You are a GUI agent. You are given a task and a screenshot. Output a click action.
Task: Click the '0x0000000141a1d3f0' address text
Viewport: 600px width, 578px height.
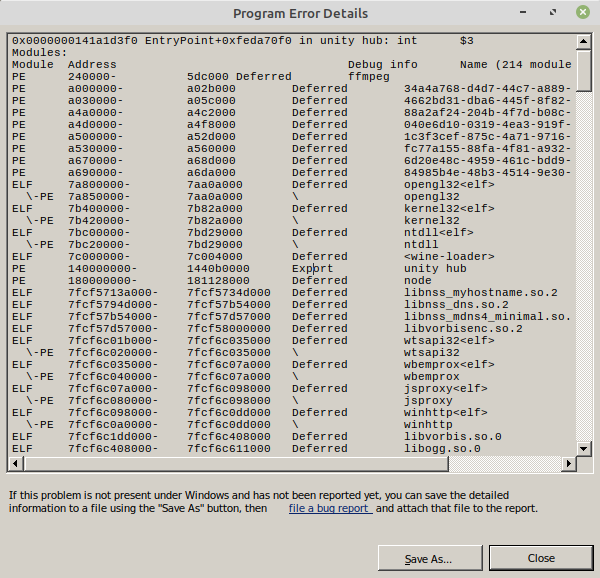click(x=75, y=41)
